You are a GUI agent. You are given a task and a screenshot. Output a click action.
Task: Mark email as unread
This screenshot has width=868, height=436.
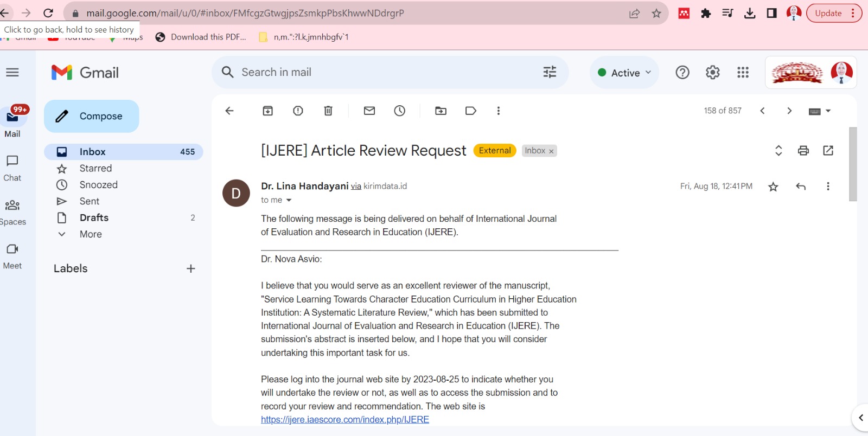tap(369, 111)
